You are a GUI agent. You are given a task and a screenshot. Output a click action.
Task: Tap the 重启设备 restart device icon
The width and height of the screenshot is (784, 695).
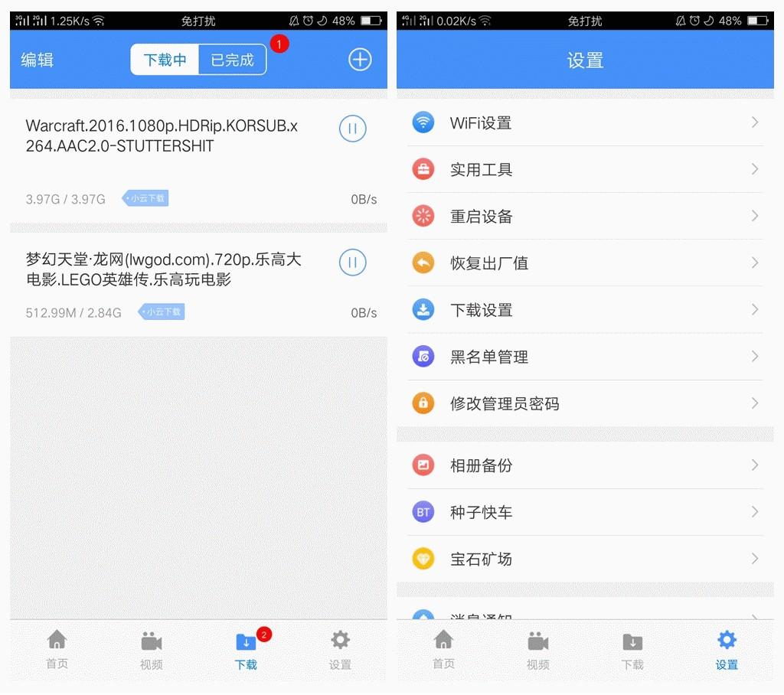(423, 216)
